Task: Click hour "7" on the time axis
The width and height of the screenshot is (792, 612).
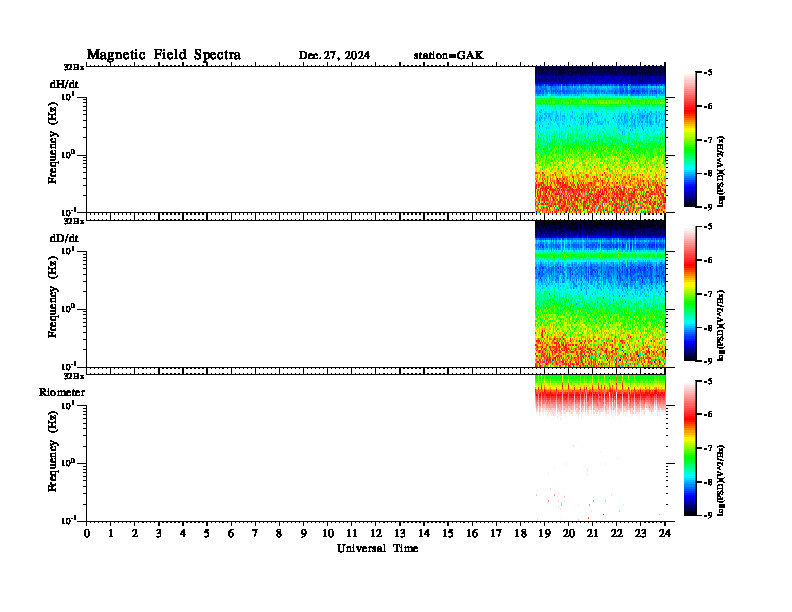Action: coord(255,533)
